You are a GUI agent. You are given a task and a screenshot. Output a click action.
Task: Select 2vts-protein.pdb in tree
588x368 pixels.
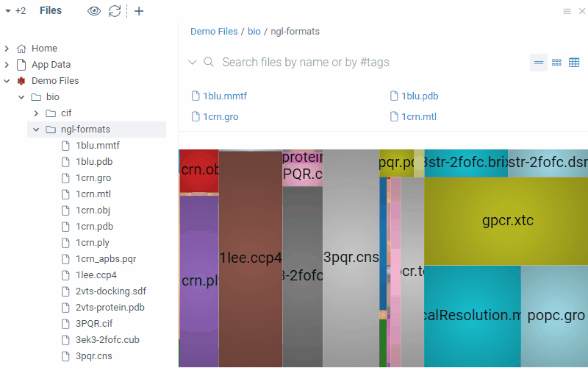110,307
